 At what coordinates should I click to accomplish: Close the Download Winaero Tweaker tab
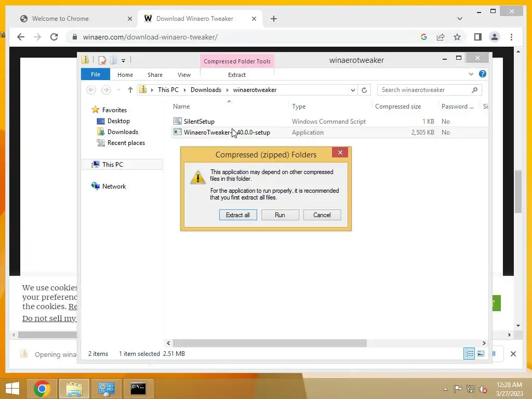click(x=254, y=19)
